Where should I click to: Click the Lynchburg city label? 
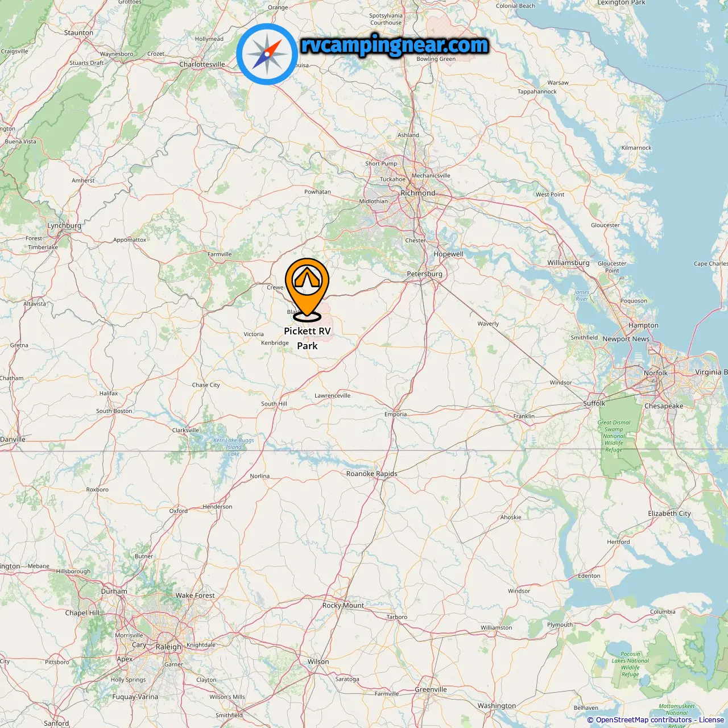click(64, 226)
